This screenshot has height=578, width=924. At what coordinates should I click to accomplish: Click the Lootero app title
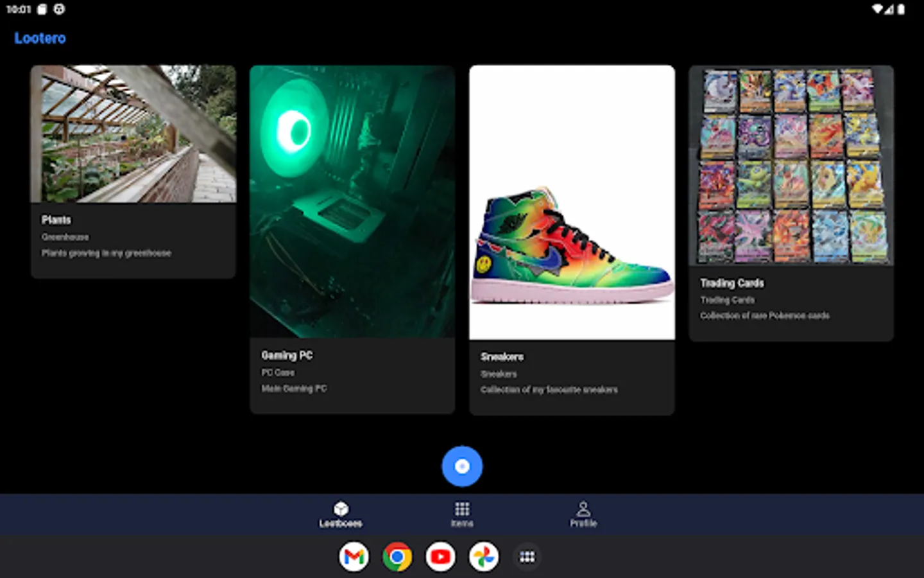click(x=40, y=39)
